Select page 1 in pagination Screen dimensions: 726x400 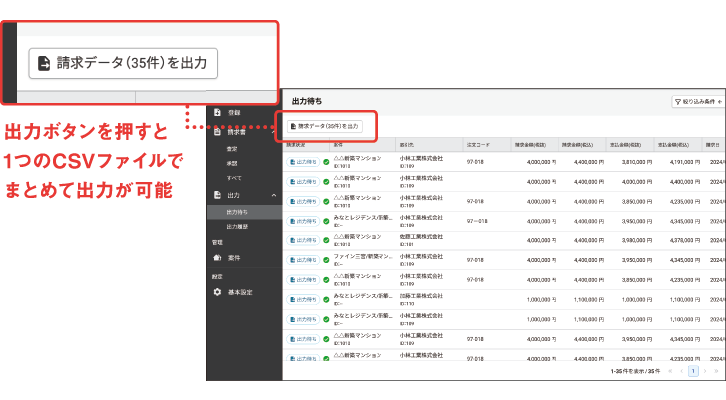(x=693, y=371)
